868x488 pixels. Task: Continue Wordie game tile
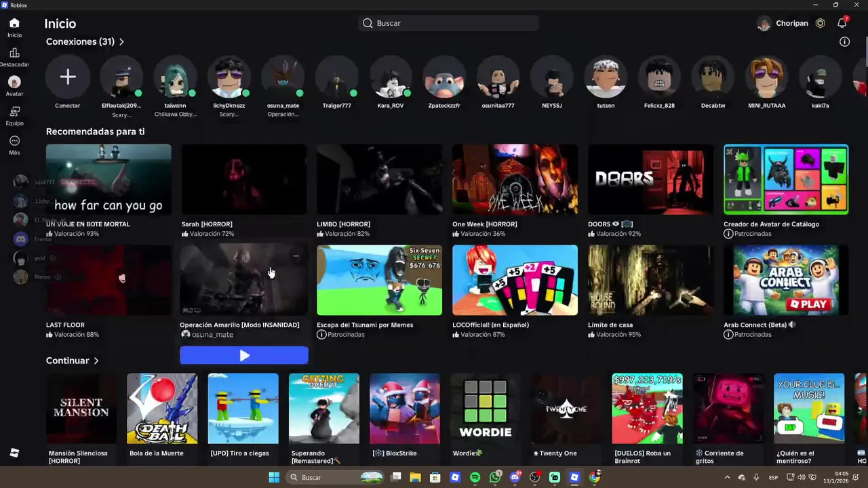[x=486, y=409]
